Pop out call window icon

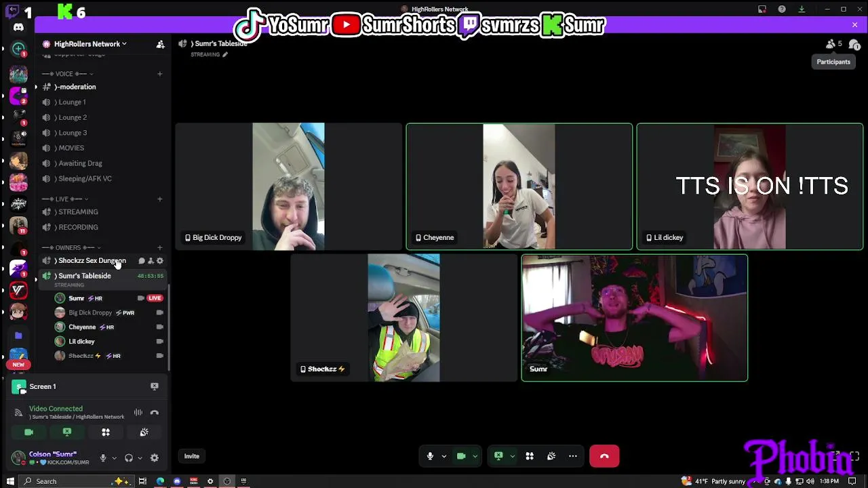click(x=836, y=456)
